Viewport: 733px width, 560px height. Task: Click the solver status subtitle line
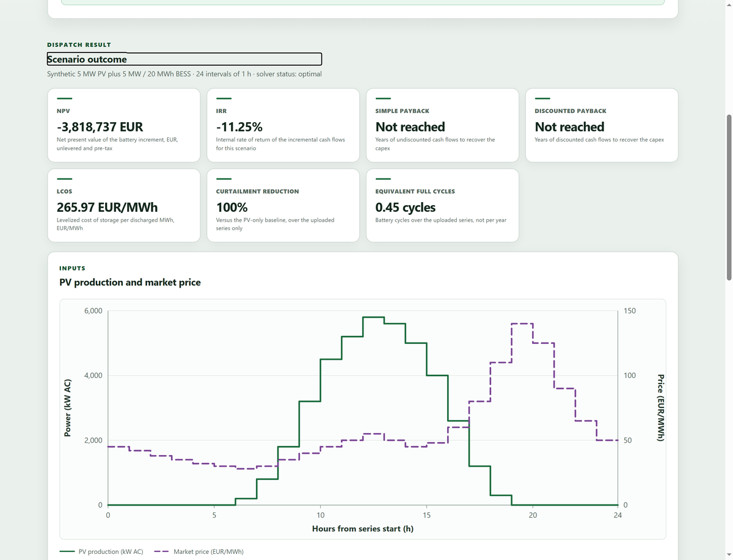(184, 74)
